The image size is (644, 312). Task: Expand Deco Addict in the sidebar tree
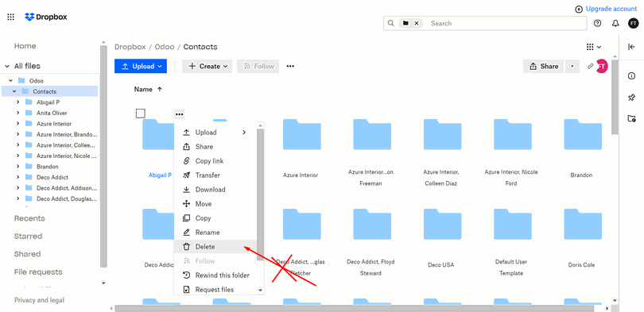pyautogui.click(x=17, y=177)
